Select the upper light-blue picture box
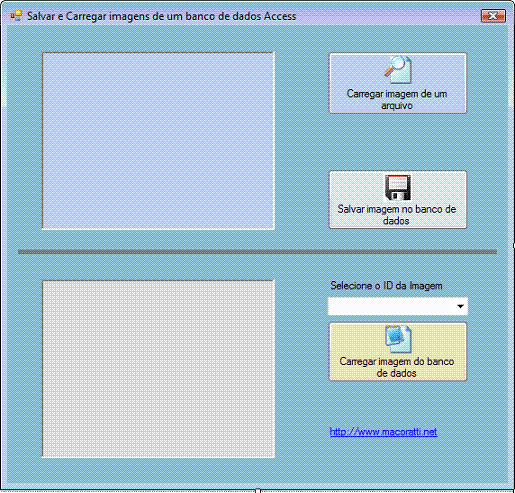515x493 pixels. coord(158,141)
